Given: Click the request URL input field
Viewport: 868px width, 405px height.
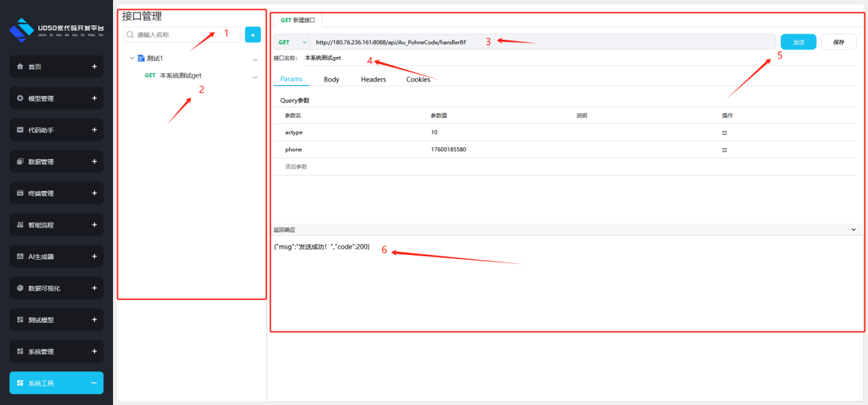Looking at the screenshot, I should coord(541,42).
